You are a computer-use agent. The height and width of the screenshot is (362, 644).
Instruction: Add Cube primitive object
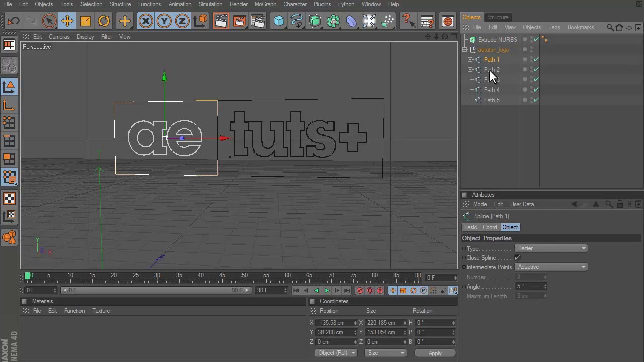click(x=279, y=21)
